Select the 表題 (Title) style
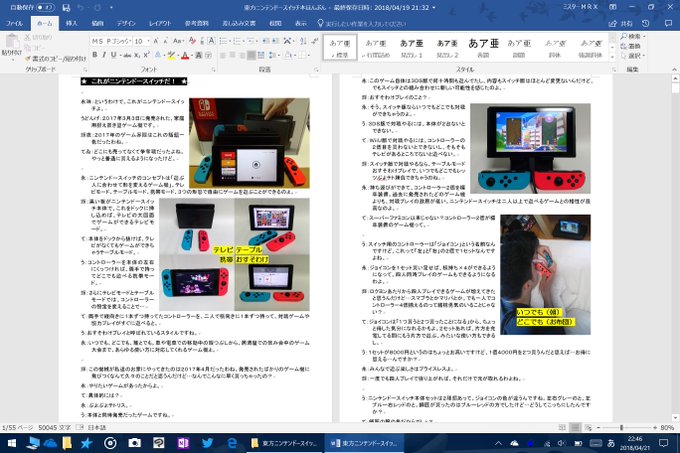The height and width of the screenshot is (453, 680). (x=484, y=47)
